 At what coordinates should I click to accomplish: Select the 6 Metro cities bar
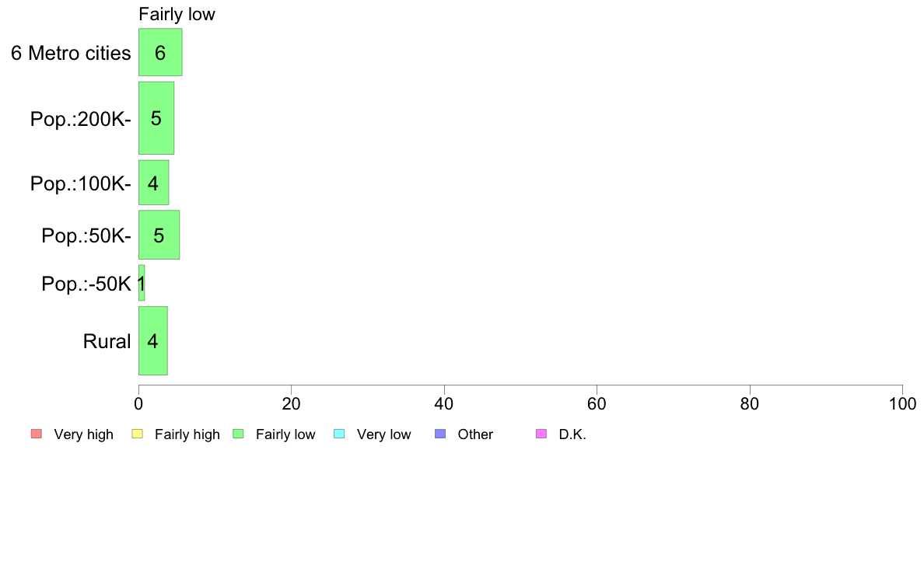point(160,52)
